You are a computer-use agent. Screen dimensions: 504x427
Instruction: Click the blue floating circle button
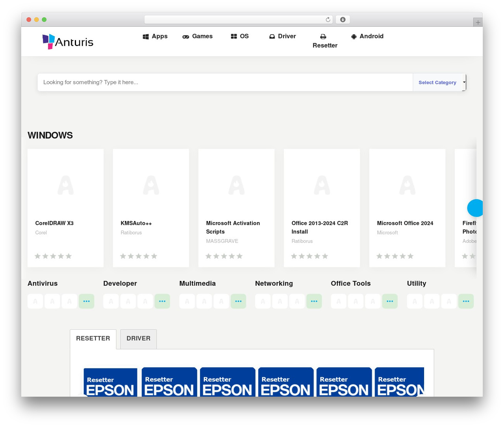click(x=475, y=208)
